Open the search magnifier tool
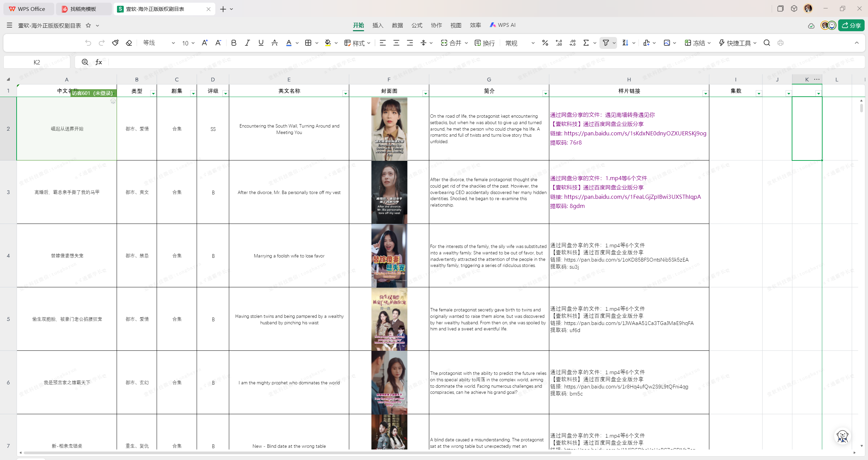This screenshot has width=868, height=460. (x=767, y=43)
